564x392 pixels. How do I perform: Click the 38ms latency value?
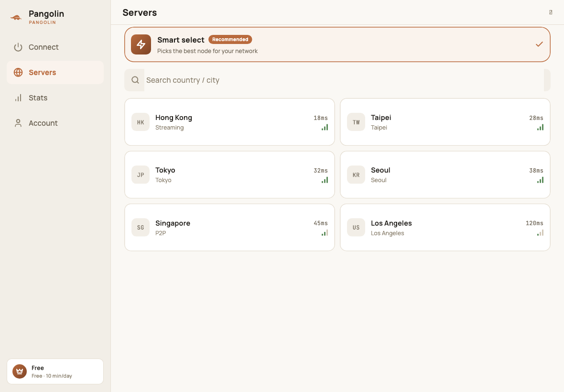tap(536, 171)
